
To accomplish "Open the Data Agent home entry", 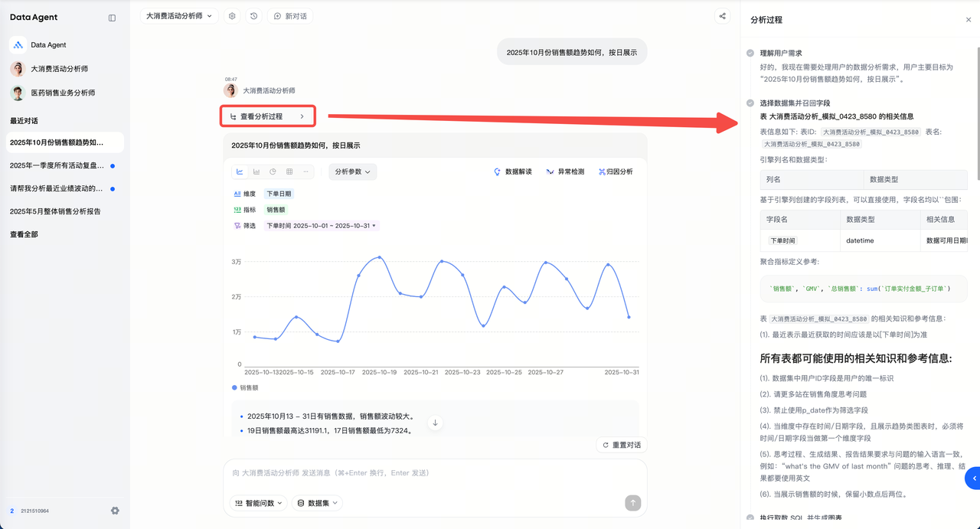I will coord(65,45).
